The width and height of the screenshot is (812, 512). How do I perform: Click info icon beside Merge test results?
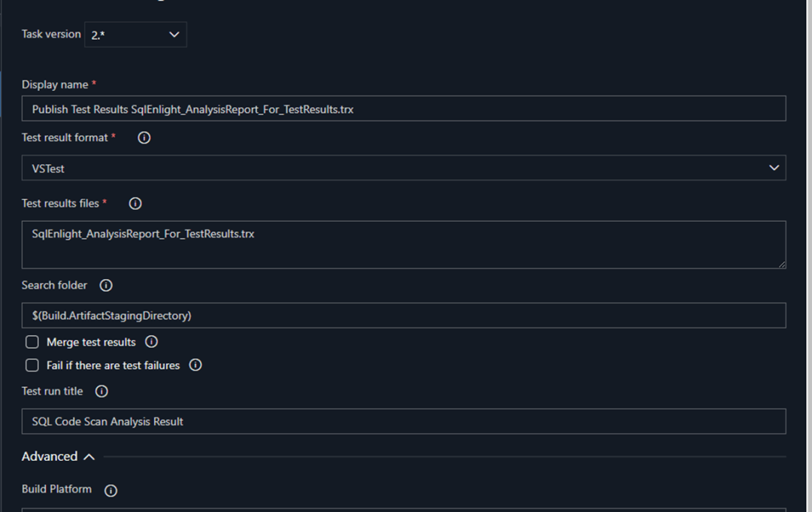[x=151, y=342]
